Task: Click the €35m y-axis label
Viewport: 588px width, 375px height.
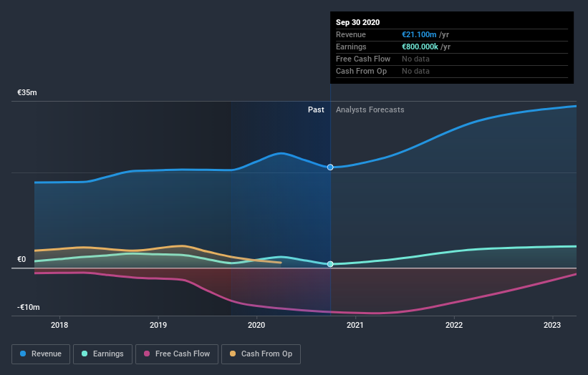Action: 27,92
